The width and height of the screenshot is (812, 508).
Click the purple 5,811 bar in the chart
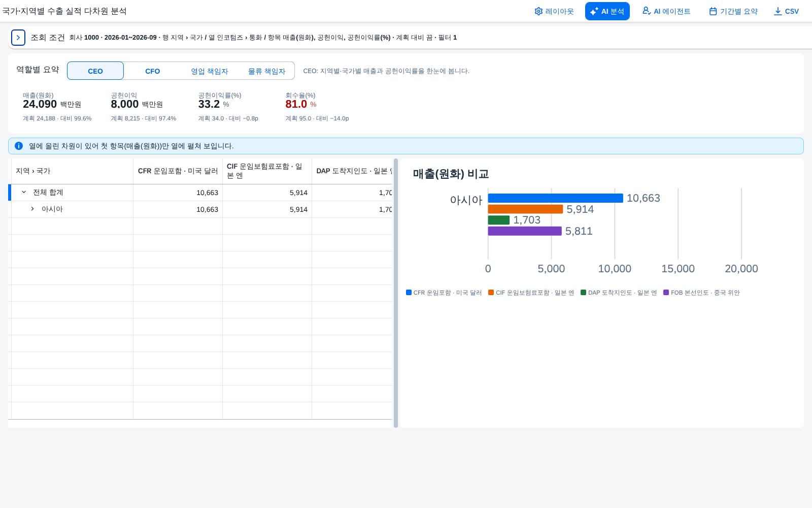(x=525, y=231)
